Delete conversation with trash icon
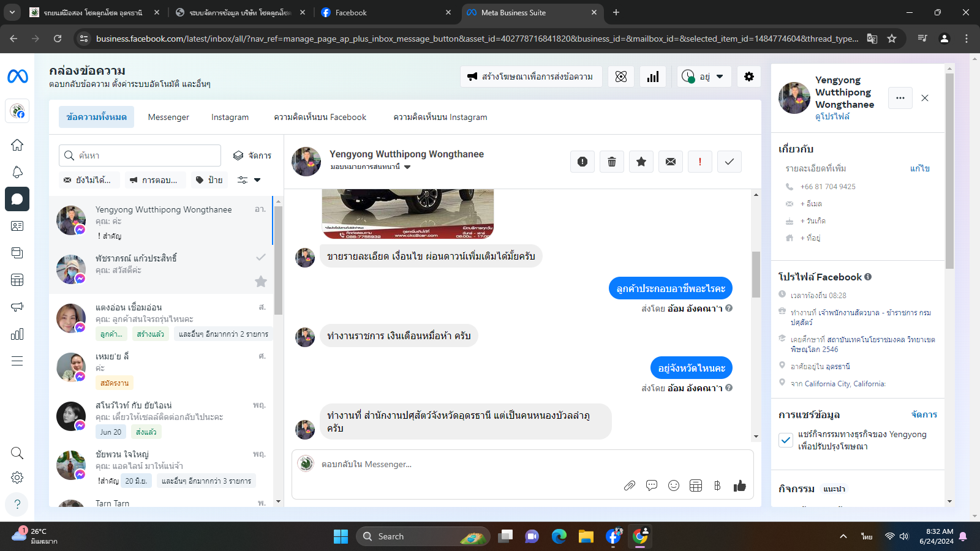This screenshot has height=551, width=980. 612,162
